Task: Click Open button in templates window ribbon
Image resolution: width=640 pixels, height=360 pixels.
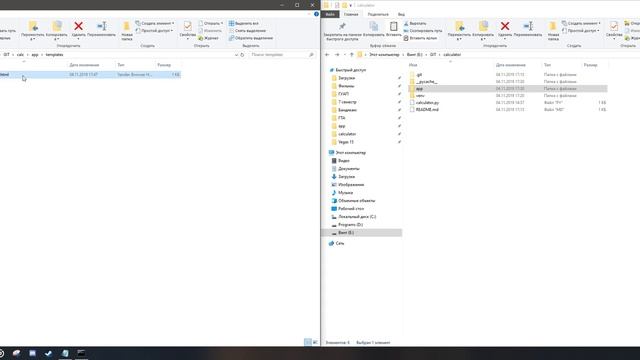Action: (x=211, y=23)
